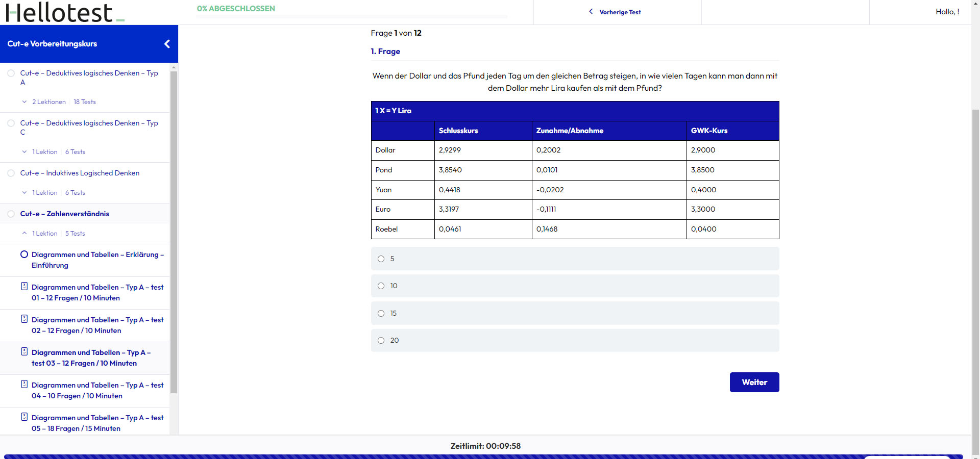The height and width of the screenshot is (459, 980).
Task: Click the Vorherige Test back arrow
Action: 591,12
